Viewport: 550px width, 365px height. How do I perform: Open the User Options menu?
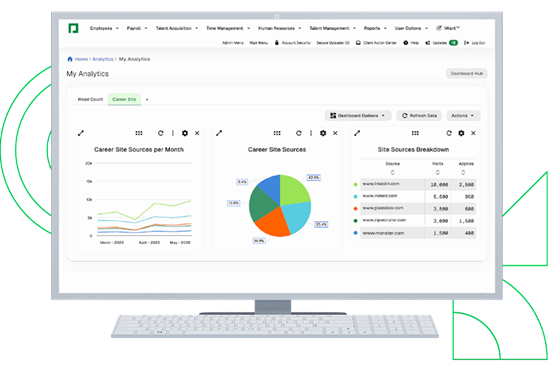click(x=411, y=28)
